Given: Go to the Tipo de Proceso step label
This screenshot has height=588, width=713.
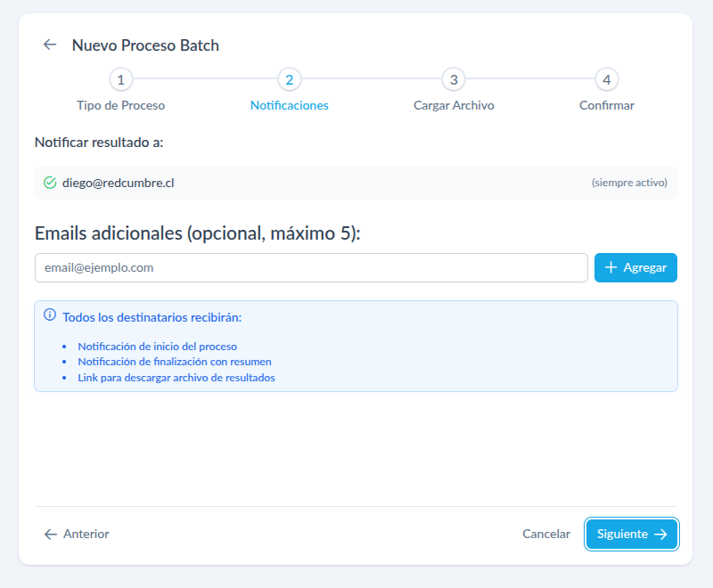Looking at the screenshot, I should [x=120, y=105].
